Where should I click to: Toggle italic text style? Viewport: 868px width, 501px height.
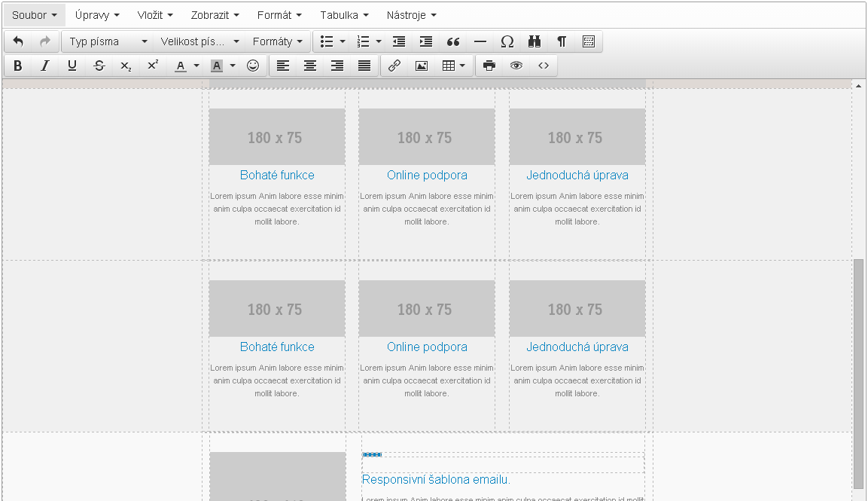coord(45,66)
